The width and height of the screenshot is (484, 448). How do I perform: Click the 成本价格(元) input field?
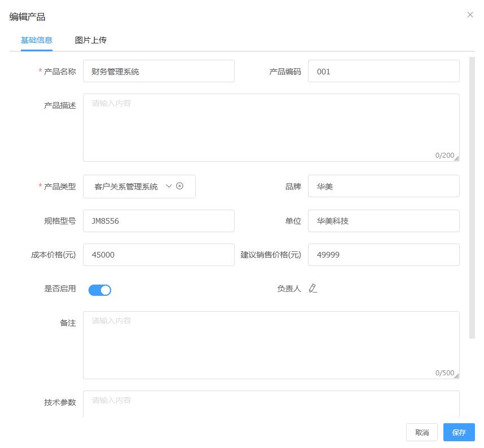coord(159,255)
